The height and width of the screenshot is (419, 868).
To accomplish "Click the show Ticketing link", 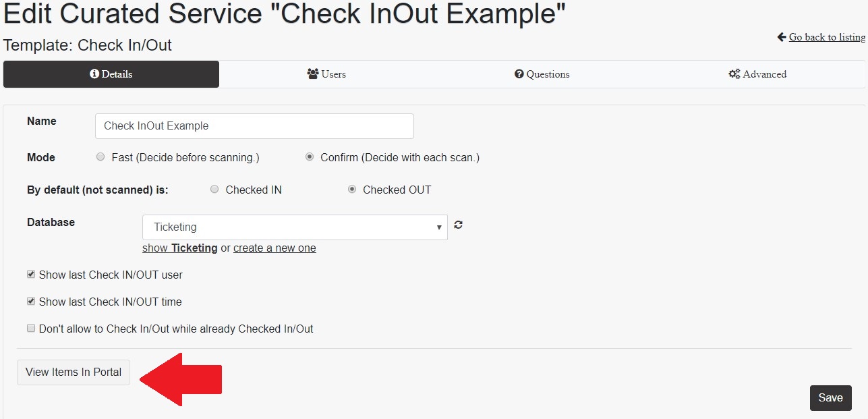I will (180, 248).
